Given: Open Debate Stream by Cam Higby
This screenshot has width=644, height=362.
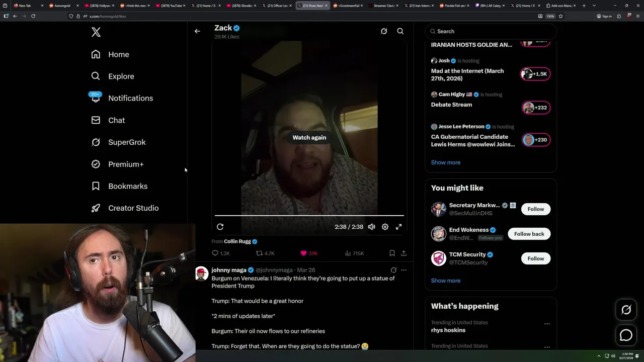Looking at the screenshot, I should (x=451, y=105).
